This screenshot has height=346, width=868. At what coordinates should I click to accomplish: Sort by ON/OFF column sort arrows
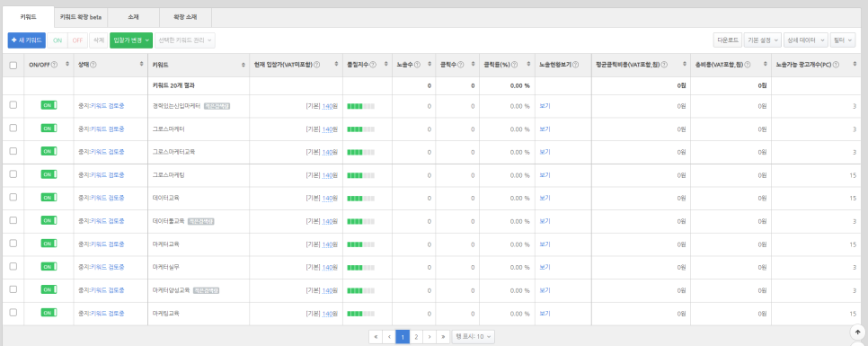click(67, 65)
